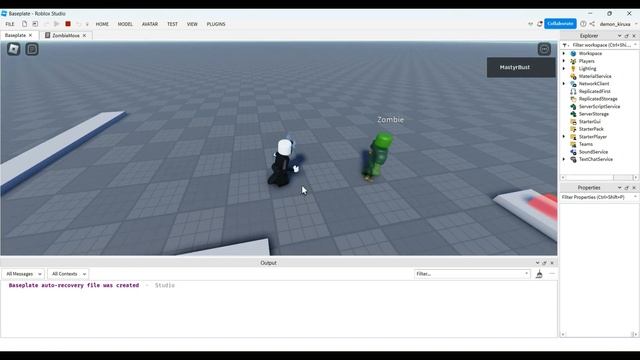Open the Explorer filter funnel dropdown

[x=565, y=45]
